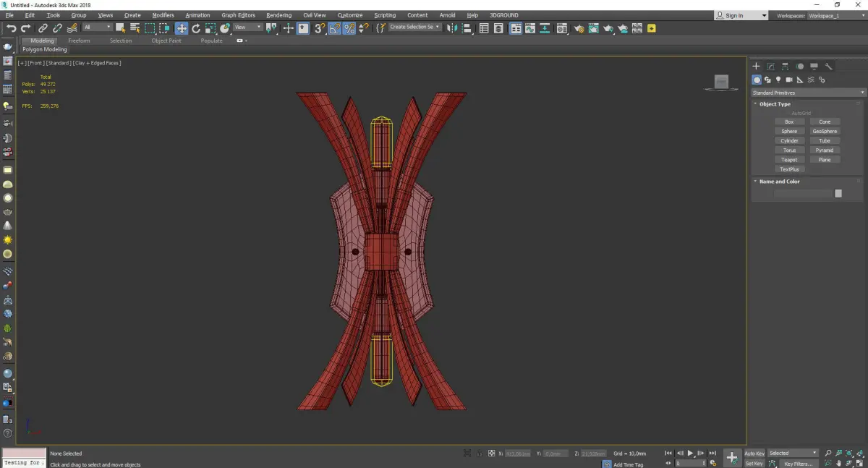The width and height of the screenshot is (868, 468).
Task: Click the object color swatch
Action: coord(838,193)
